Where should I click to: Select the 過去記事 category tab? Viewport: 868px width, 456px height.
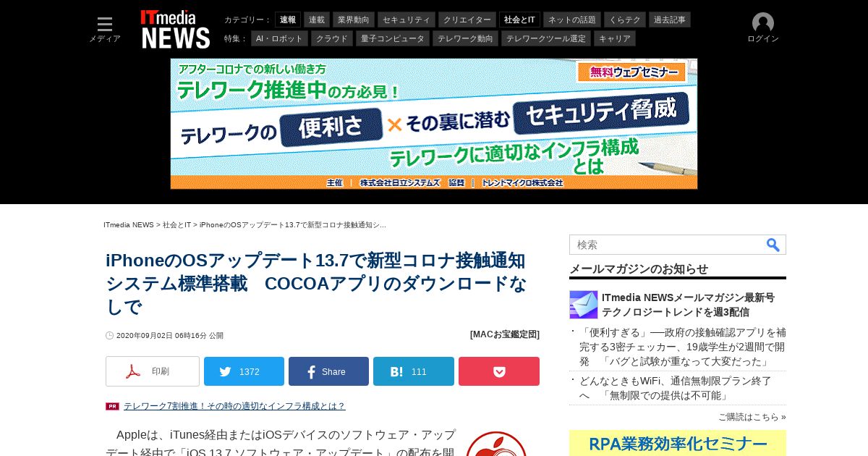[x=670, y=20]
